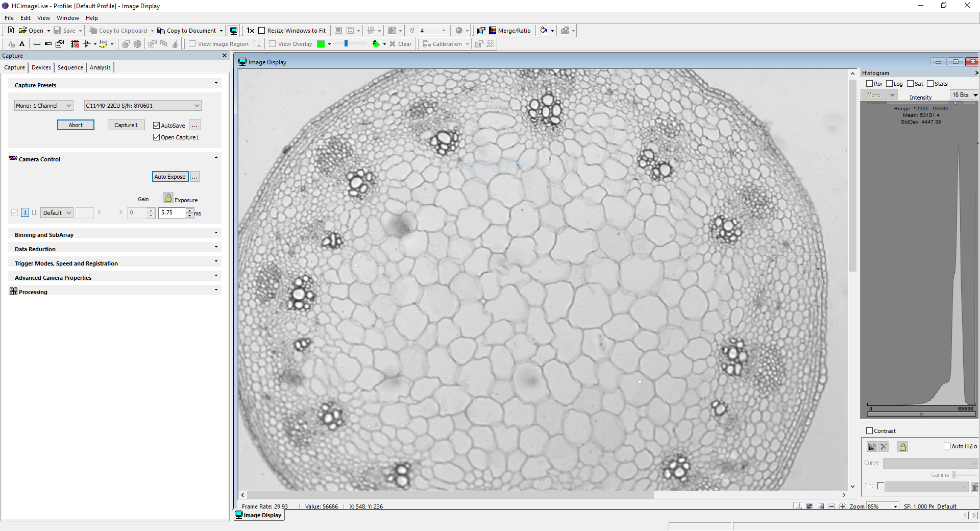Open the Default channel dropdown
Screen dimensions: 980x531
(57, 213)
